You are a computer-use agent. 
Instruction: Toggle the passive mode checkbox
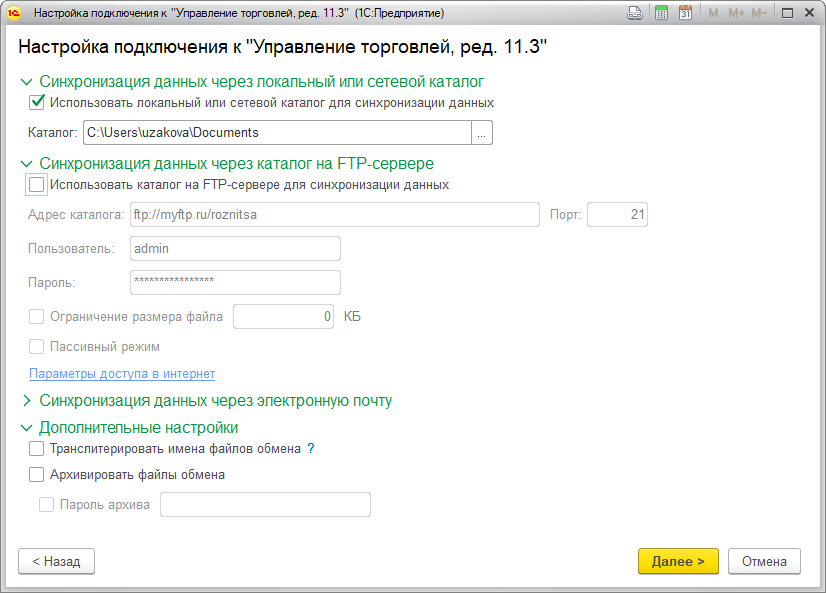pos(36,347)
